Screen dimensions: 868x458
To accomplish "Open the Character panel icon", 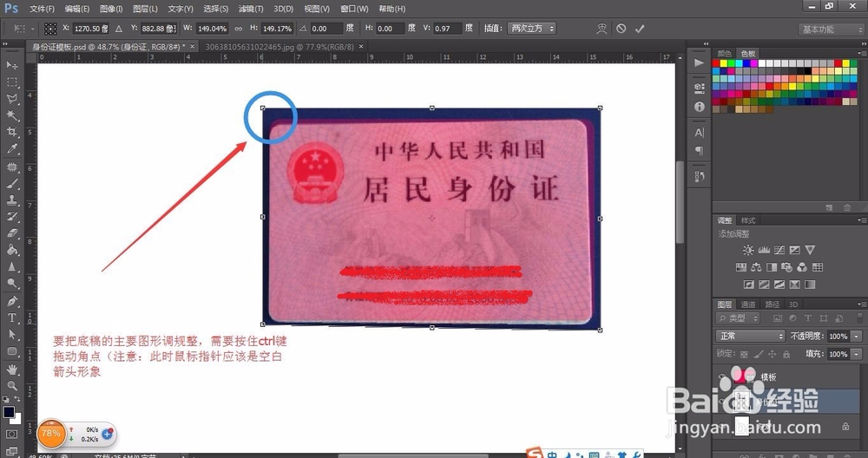I will (x=699, y=133).
